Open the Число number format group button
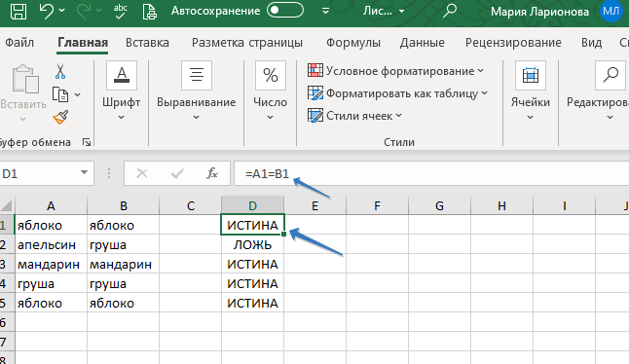Screen dimensions: 629x364 point(270,91)
